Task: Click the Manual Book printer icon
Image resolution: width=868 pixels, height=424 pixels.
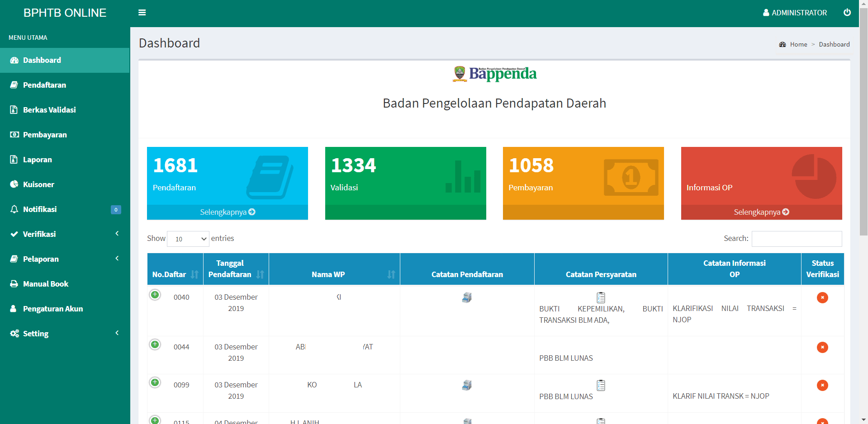Action: [x=14, y=284]
